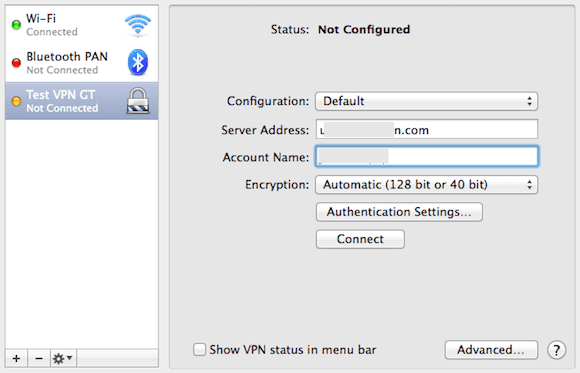Click the Wi-Fi signal icon

(x=138, y=25)
